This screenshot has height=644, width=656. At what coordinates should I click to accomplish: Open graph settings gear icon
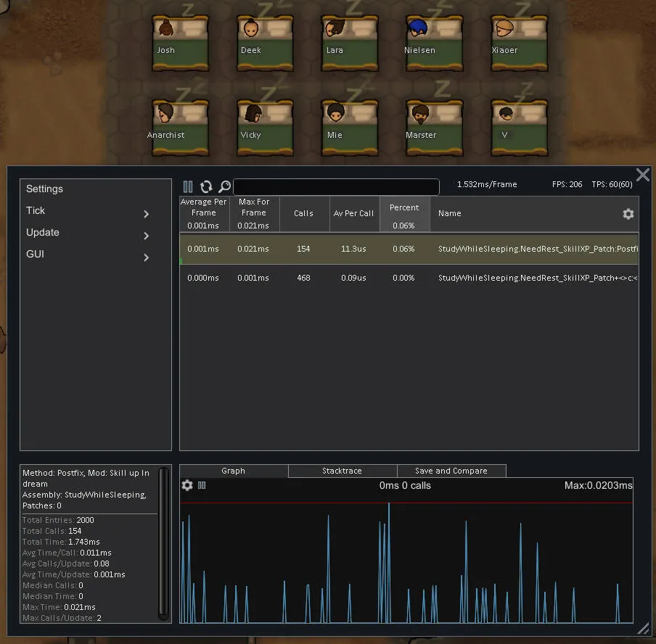coord(187,485)
